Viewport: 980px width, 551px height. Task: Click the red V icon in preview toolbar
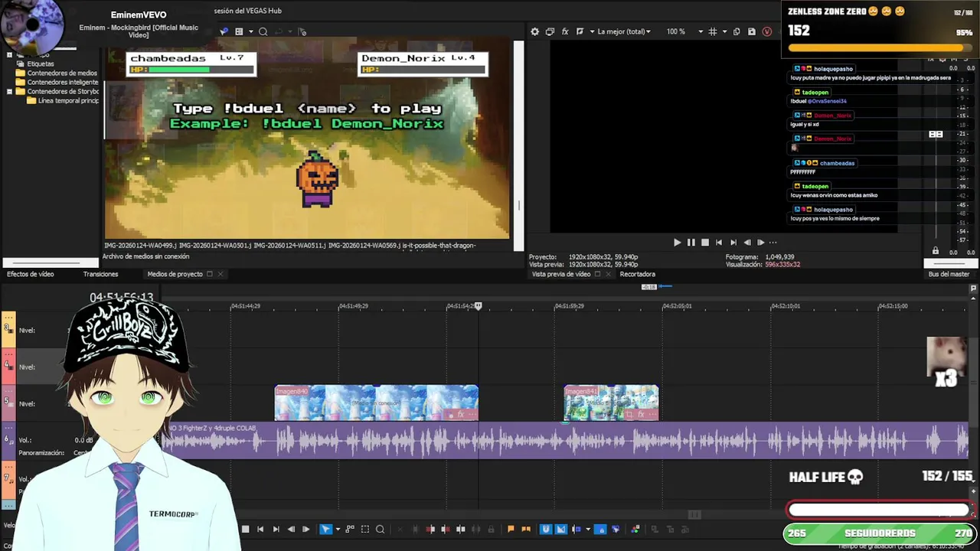coord(767,31)
